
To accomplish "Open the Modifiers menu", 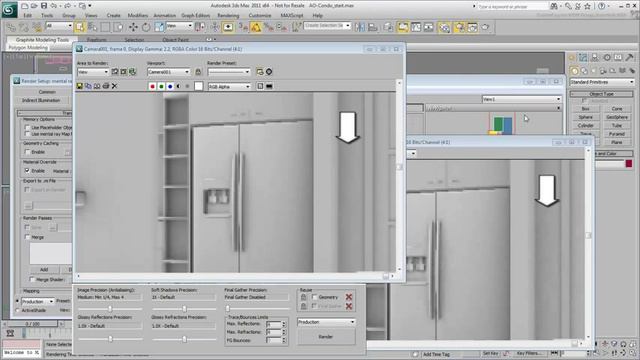I will pyautogui.click(x=138, y=16).
